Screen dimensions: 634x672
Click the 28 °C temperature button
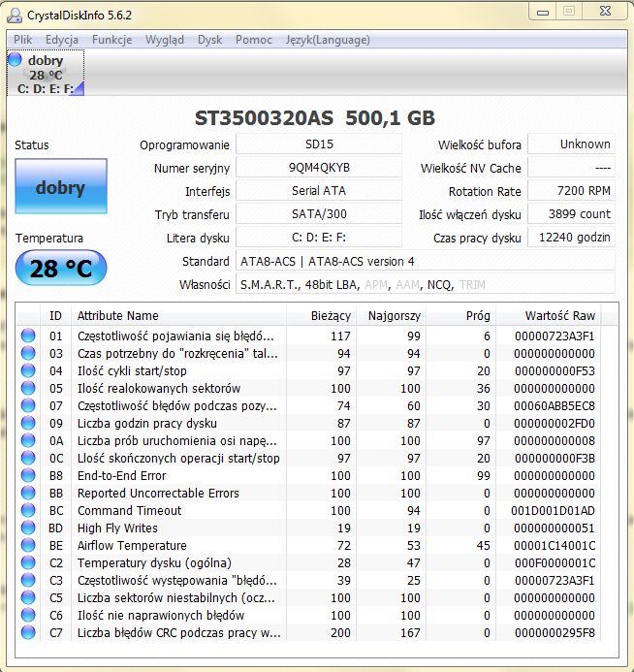61,269
